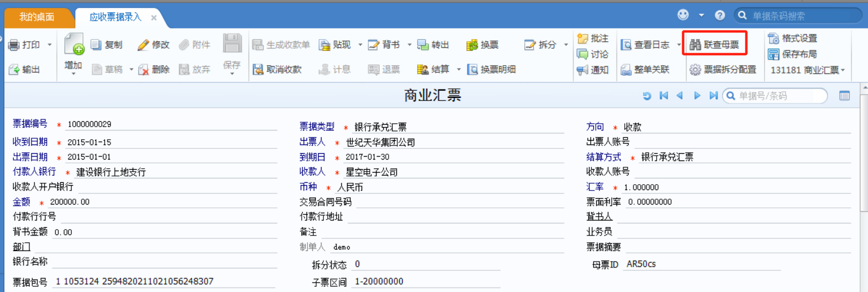Viewport: 868px width, 292px height.
Task: Go to the next record arrow
Action: coord(697,96)
